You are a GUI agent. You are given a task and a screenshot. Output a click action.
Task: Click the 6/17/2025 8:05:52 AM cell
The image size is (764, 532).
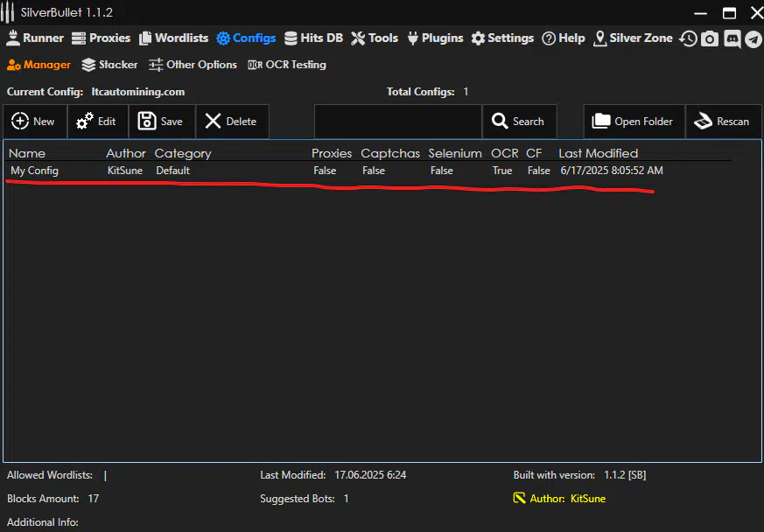pos(612,171)
